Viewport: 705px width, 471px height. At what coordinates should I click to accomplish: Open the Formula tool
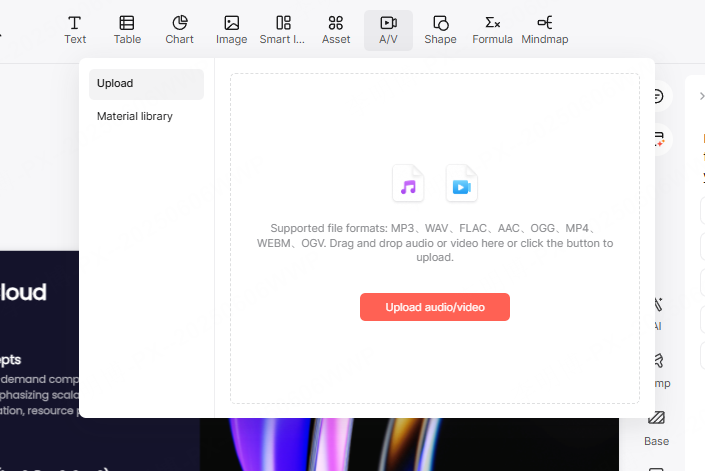492,30
